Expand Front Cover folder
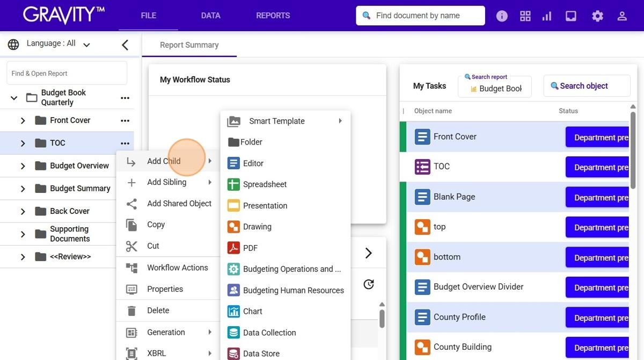 point(23,121)
